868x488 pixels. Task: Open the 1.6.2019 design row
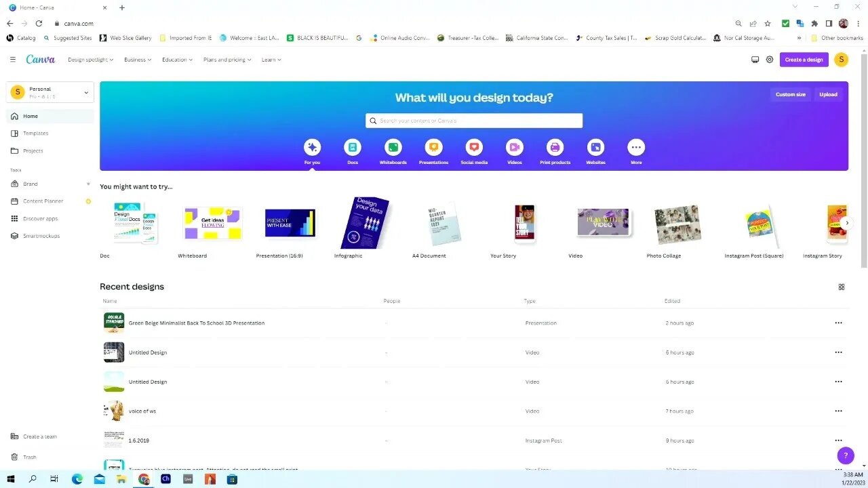473,441
